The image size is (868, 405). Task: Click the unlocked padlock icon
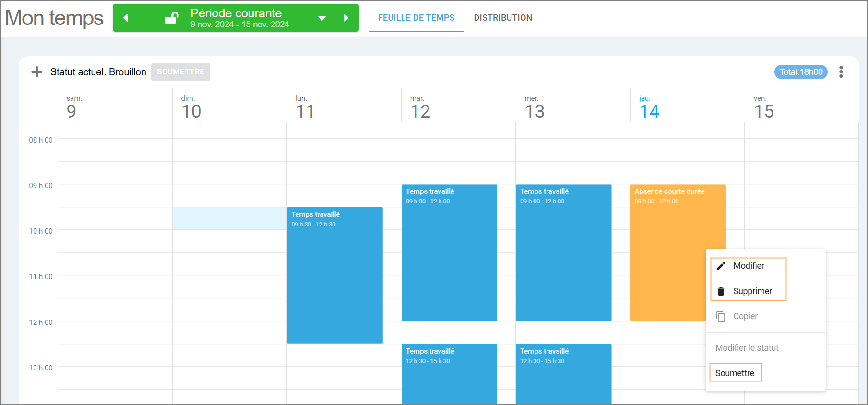click(171, 18)
